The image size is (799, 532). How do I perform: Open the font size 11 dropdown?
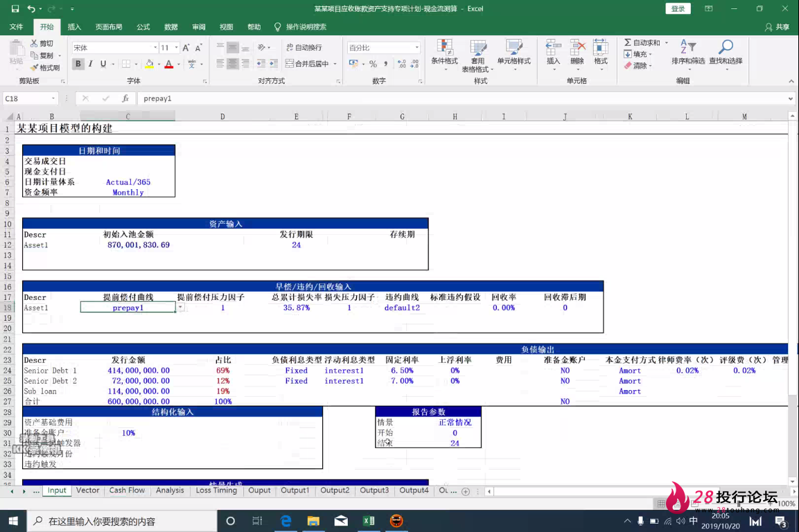coord(176,47)
